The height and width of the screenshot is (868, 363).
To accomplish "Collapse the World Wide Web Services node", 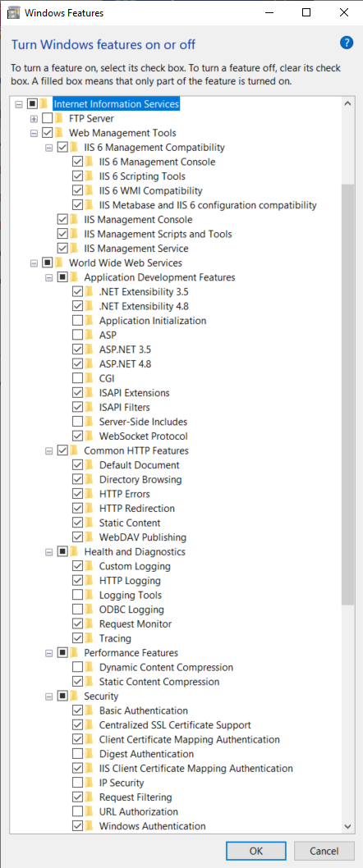I will point(34,263).
